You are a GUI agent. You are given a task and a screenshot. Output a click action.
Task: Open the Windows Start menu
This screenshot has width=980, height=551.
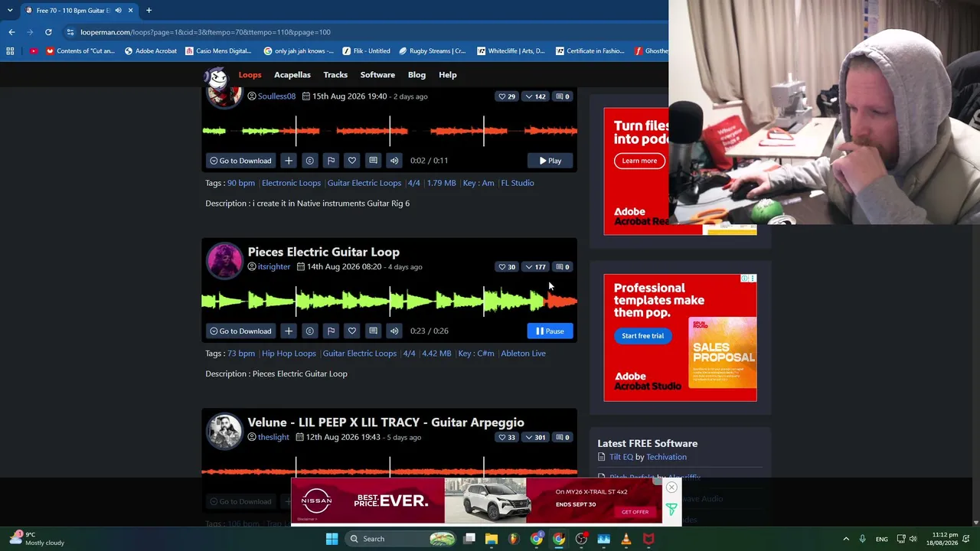coord(332,539)
